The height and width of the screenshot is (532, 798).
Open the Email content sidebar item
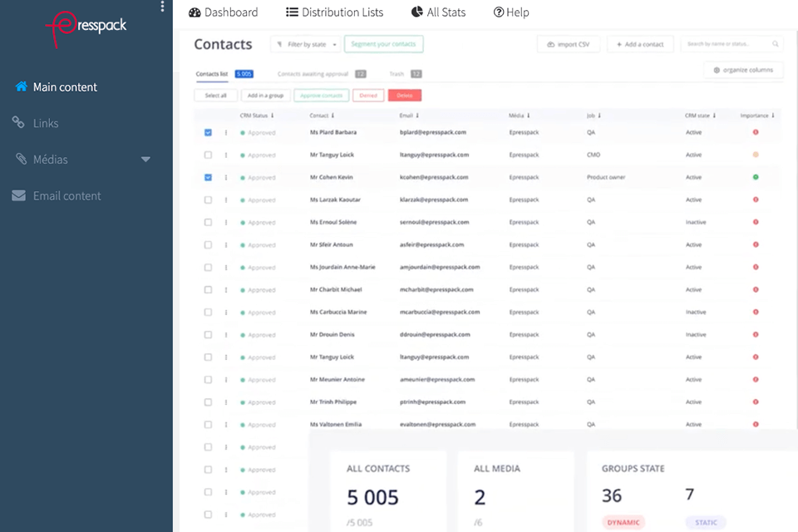click(x=57, y=196)
